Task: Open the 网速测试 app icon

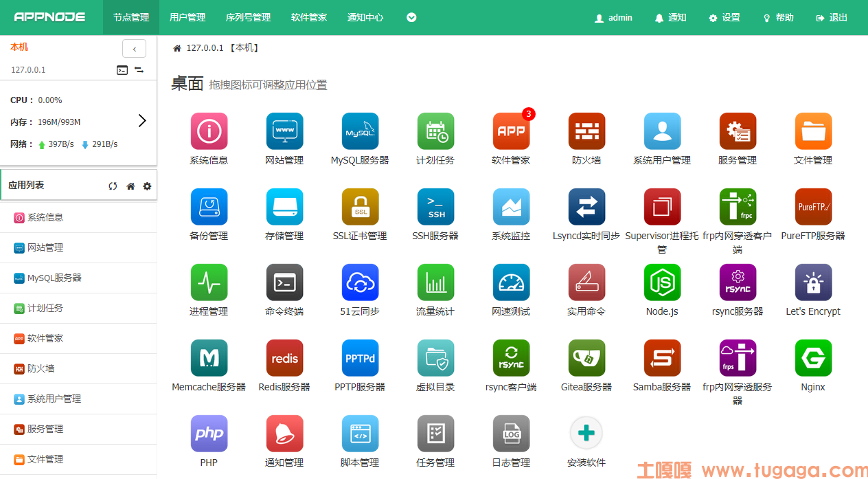Action: 511,282
